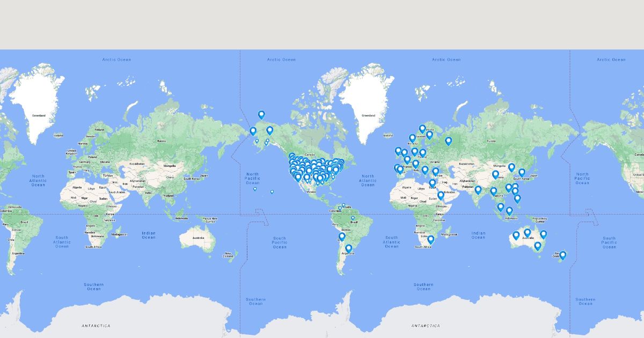Select the small Hawaii marker
This screenshot has width=644, height=338.
[x=272, y=192]
